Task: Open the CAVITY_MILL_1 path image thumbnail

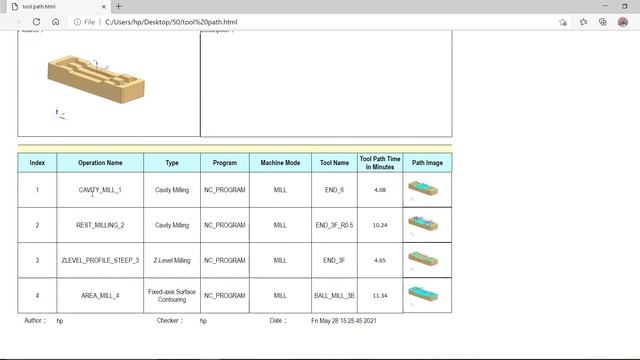Action: (x=423, y=188)
